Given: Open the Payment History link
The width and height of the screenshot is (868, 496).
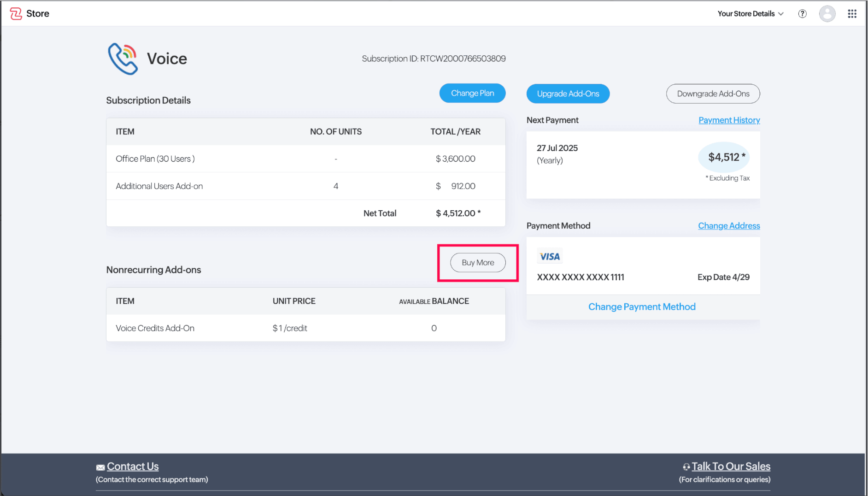Looking at the screenshot, I should pos(729,120).
